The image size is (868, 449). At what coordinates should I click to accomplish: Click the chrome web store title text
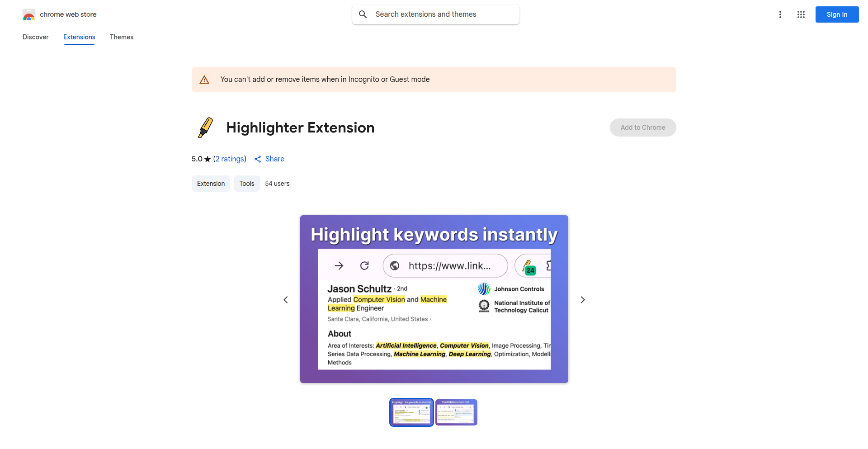(68, 14)
